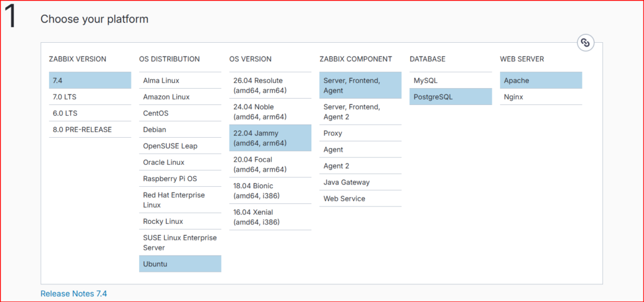Choose the 8.0 PRE-RELEASE version
Image resolution: width=644 pixels, height=302 pixels.
click(x=90, y=130)
